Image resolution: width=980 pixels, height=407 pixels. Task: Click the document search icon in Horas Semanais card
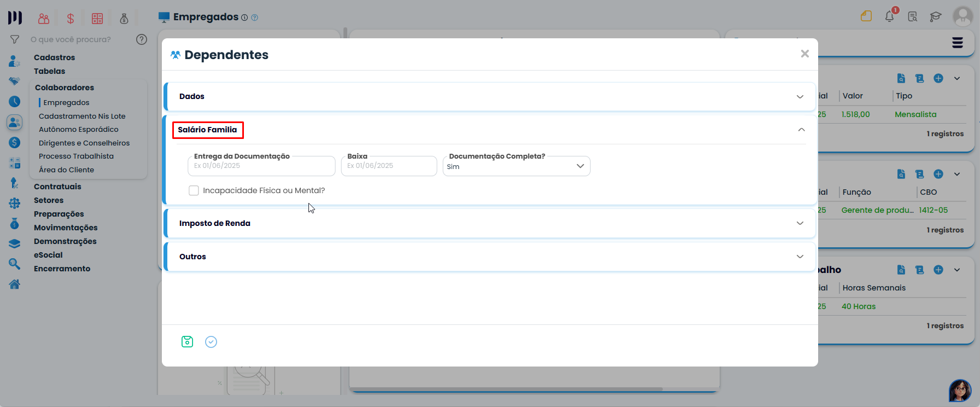pos(901,270)
